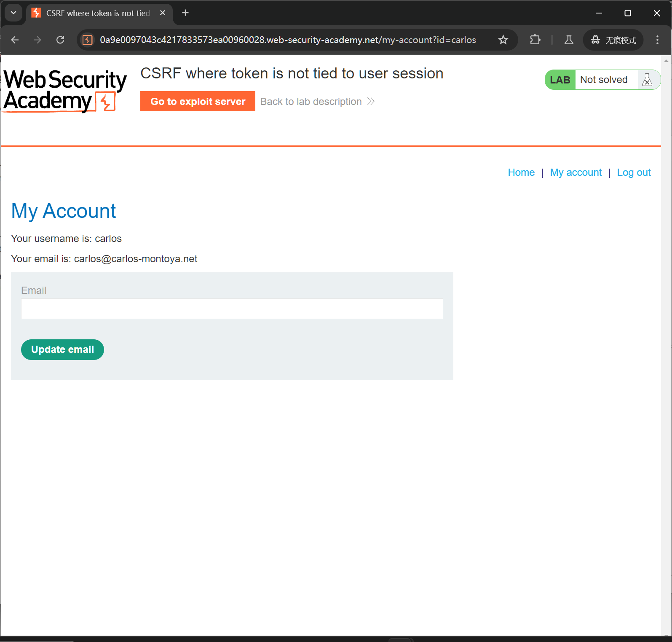The image size is (672, 642).
Task: Open the tab search dropdown arrow
Action: point(13,13)
